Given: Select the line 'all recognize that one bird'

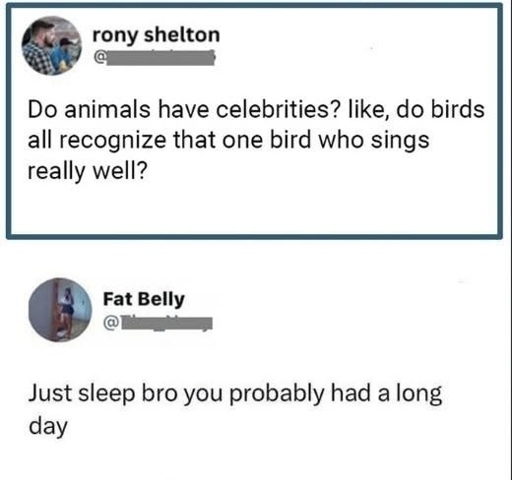Looking at the screenshot, I should (x=171, y=141).
